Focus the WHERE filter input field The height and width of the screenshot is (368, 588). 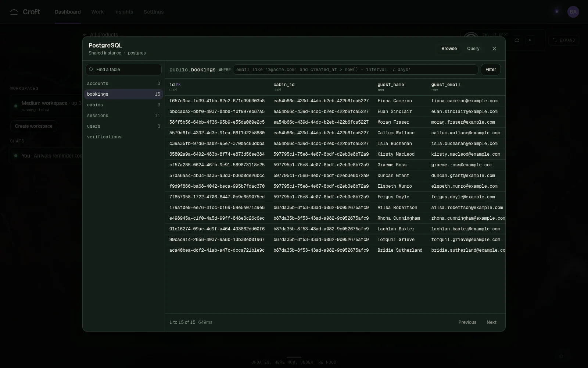pyautogui.click(x=355, y=70)
